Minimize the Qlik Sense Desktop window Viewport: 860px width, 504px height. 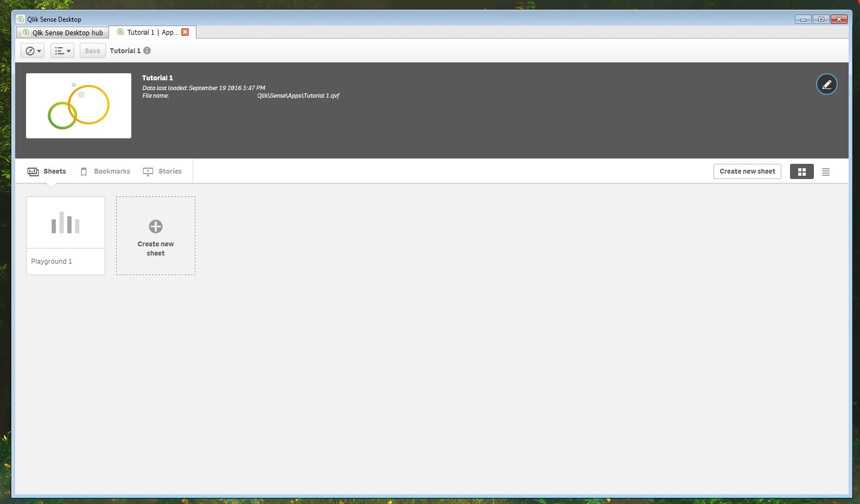[x=803, y=20]
